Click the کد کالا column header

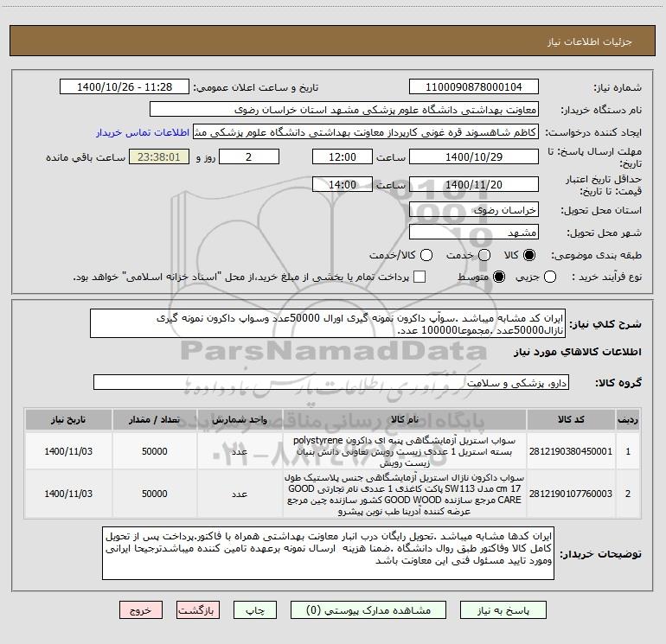coord(571,419)
